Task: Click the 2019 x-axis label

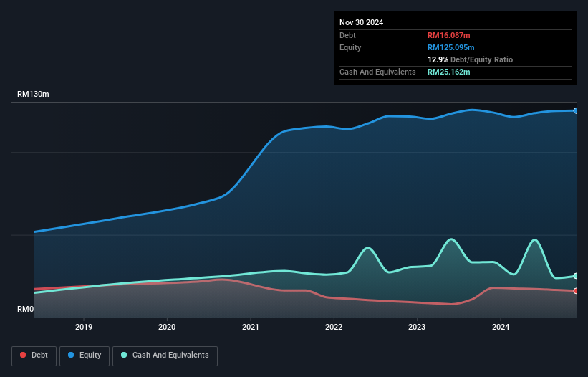Action: tap(84, 327)
